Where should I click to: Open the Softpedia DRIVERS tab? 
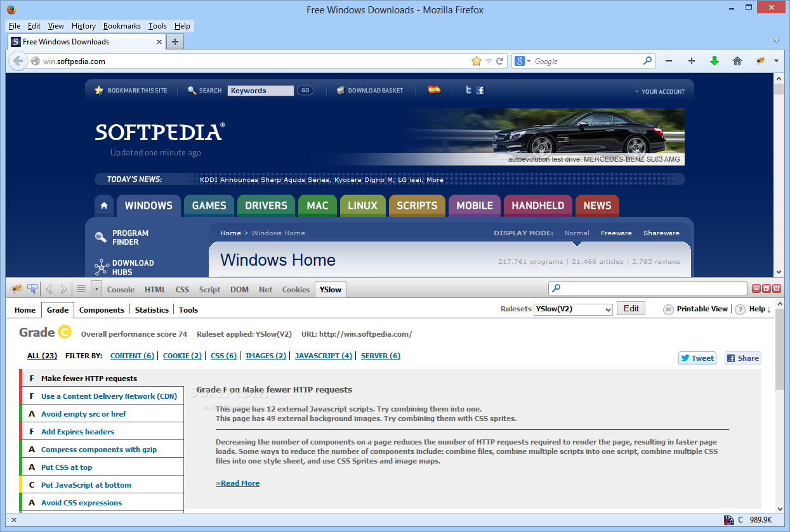tap(267, 205)
